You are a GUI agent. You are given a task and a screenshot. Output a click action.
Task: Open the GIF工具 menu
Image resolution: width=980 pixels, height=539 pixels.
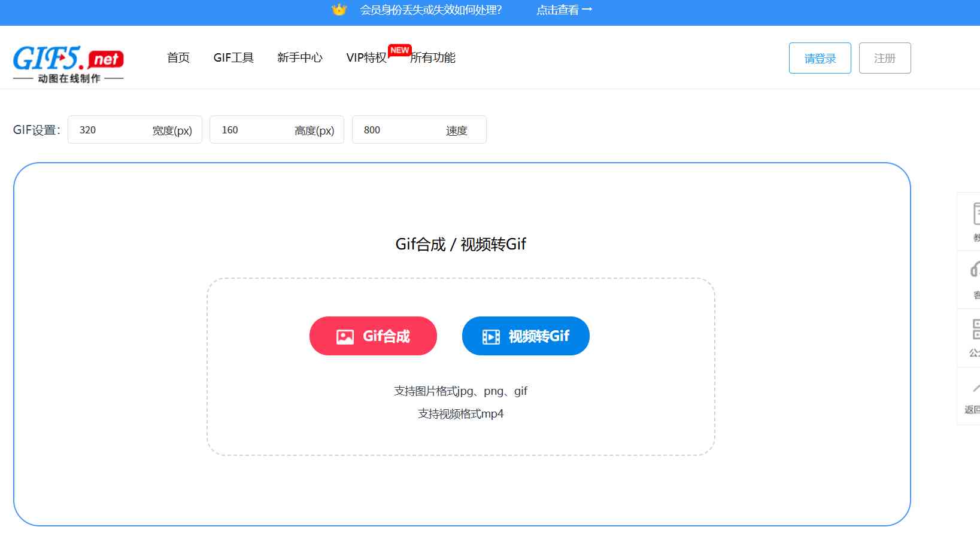tap(234, 58)
